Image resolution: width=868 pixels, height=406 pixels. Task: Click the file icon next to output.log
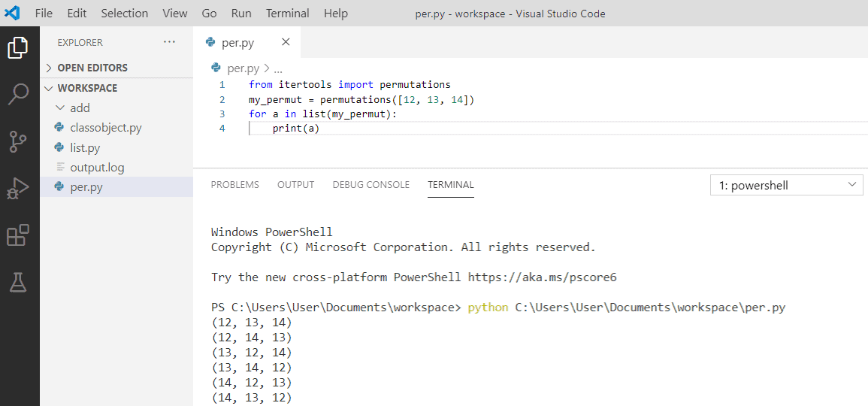60,167
